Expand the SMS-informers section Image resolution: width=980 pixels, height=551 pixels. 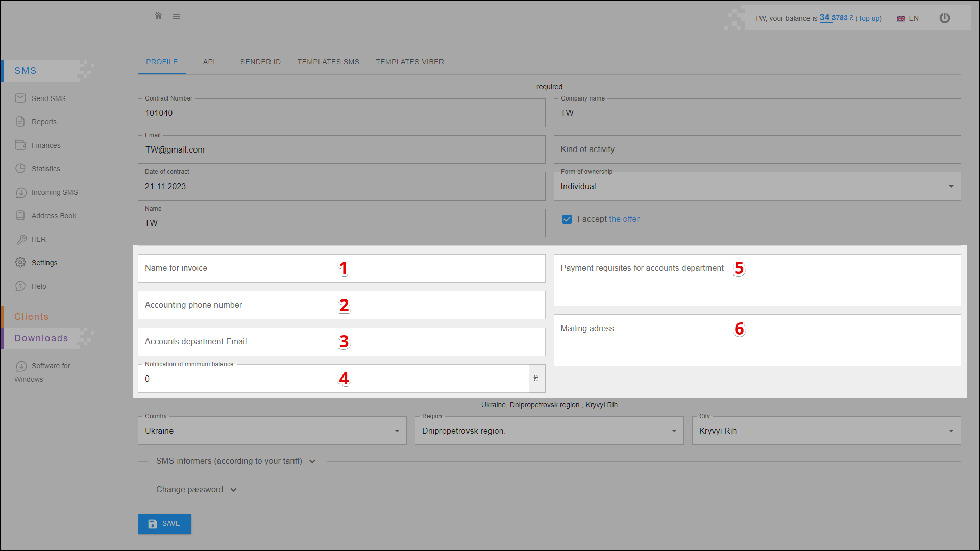(236, 461)
